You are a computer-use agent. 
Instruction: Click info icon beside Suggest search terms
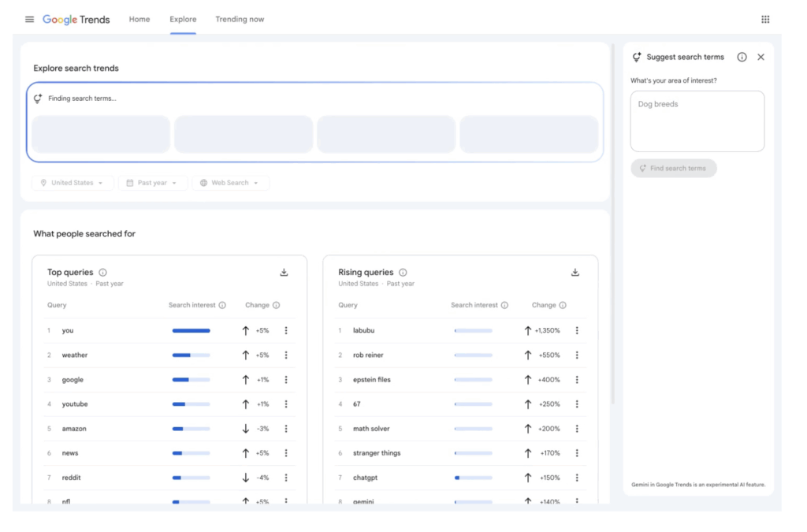click(x=742, y=57)
